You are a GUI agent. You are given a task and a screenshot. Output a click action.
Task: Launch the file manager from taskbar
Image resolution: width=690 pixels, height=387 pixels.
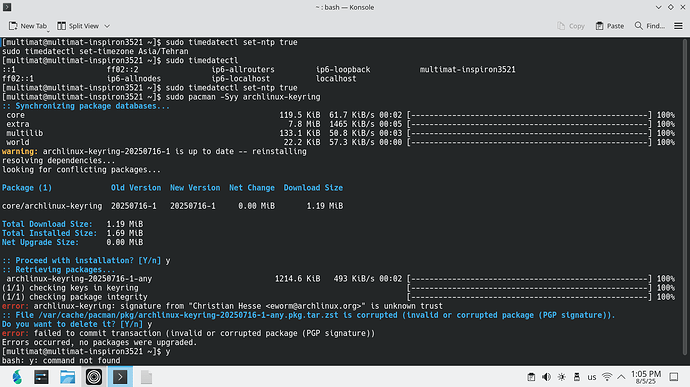[x=67, y=377]
